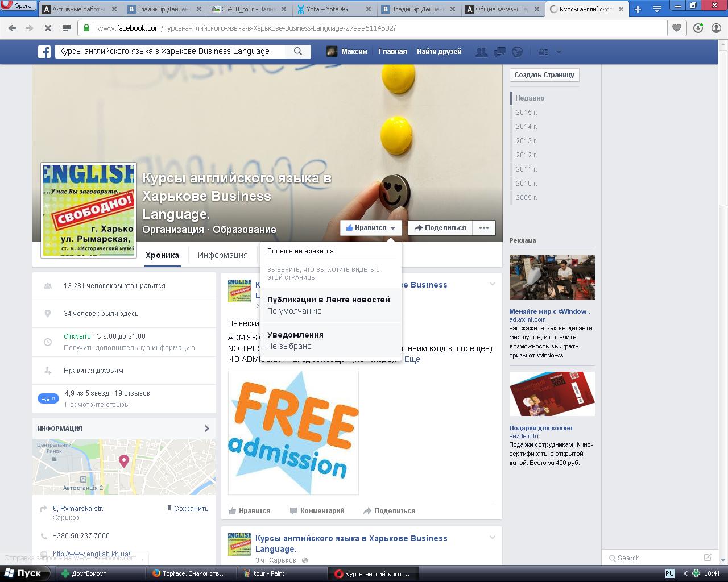Jump to 2012 г. on the timeline
The width and height of the screenshot is (728, 582).
[x=527, y=155]
